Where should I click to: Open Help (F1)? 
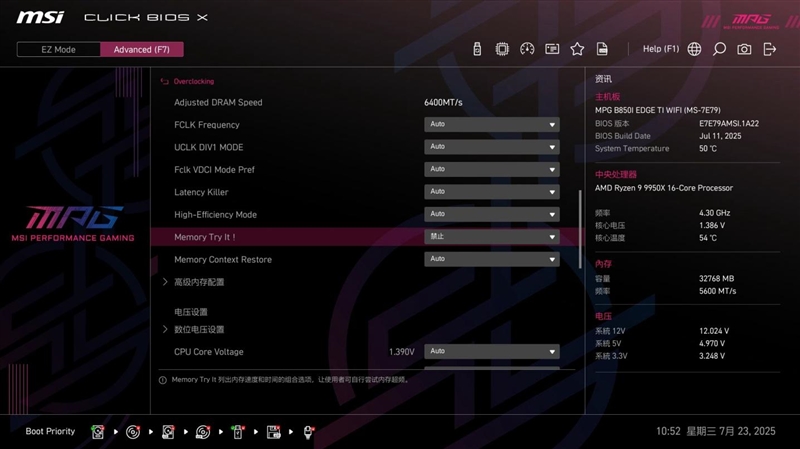661,49
